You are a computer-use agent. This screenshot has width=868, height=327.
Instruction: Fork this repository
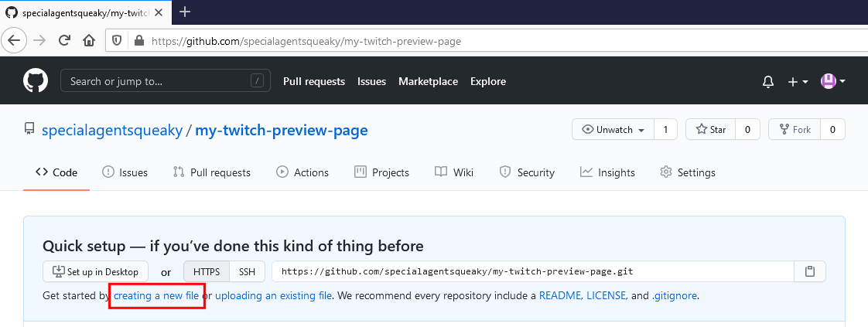(x=795, y=130)
